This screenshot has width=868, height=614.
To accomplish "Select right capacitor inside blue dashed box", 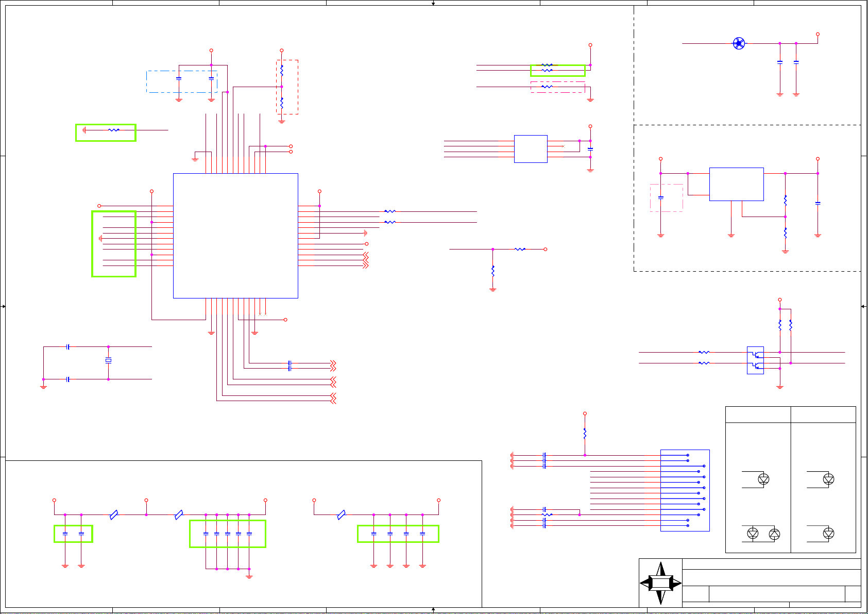I will [x=211, y=78].
